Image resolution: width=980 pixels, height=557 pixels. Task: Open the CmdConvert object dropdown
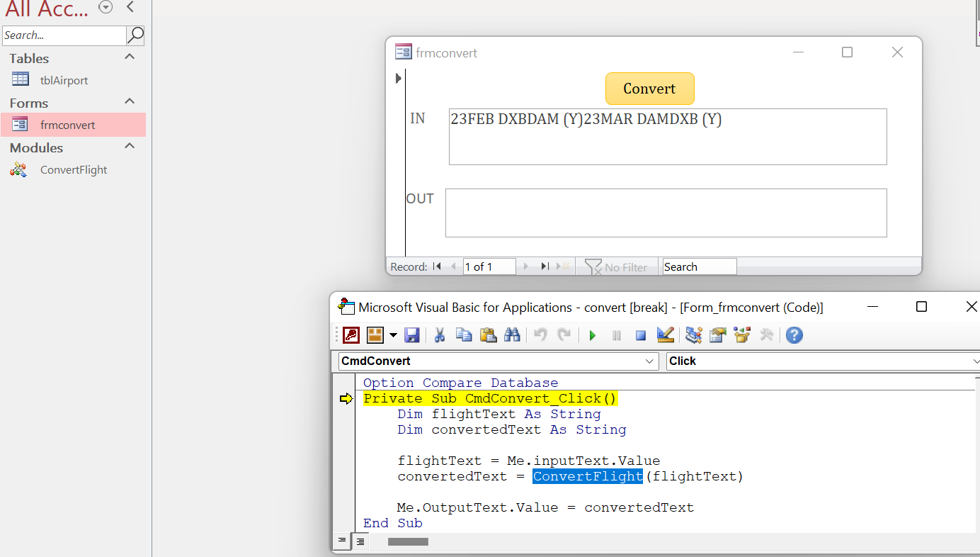pos(650,361)
